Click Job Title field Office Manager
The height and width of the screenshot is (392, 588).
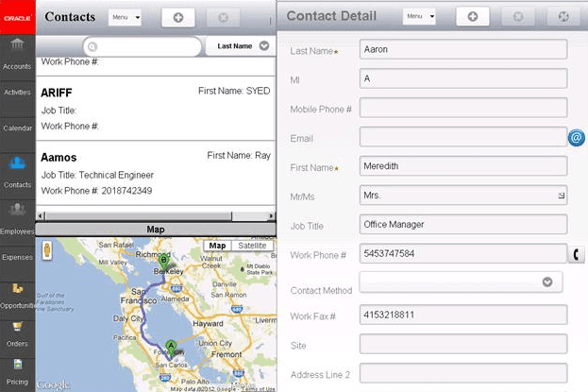coord(463,224)
